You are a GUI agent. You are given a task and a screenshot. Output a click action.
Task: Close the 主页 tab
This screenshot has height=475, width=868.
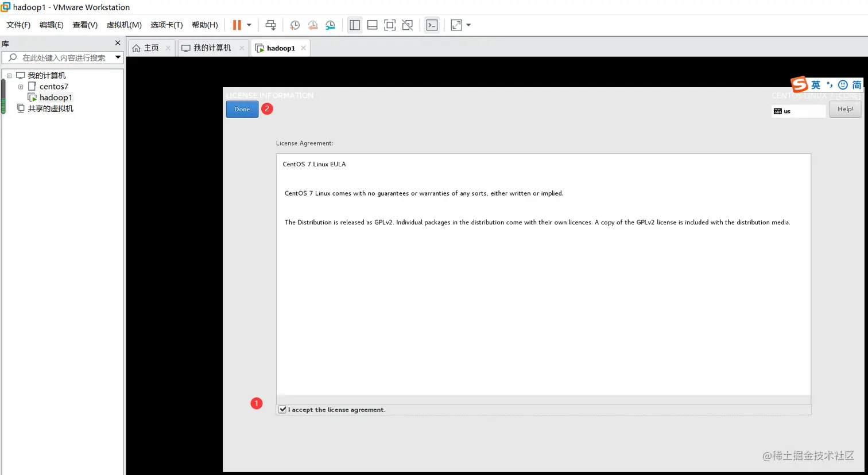click(168, 48)
